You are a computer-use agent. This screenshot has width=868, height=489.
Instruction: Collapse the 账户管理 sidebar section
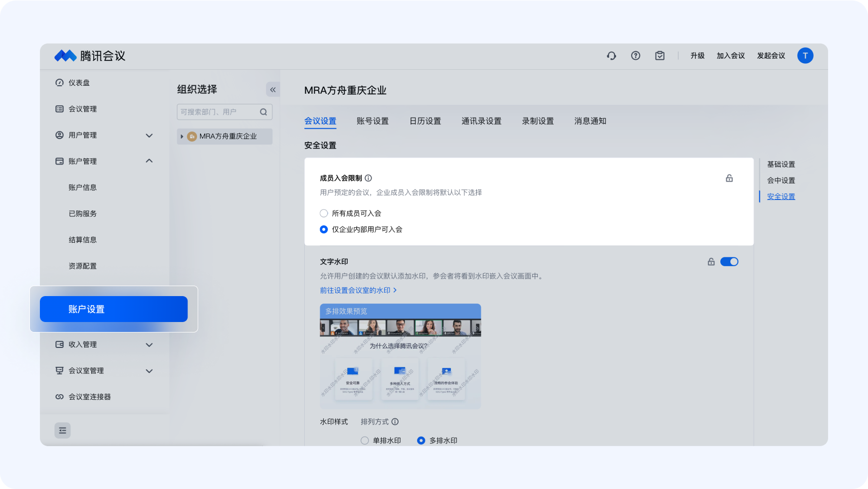(149, 161)
